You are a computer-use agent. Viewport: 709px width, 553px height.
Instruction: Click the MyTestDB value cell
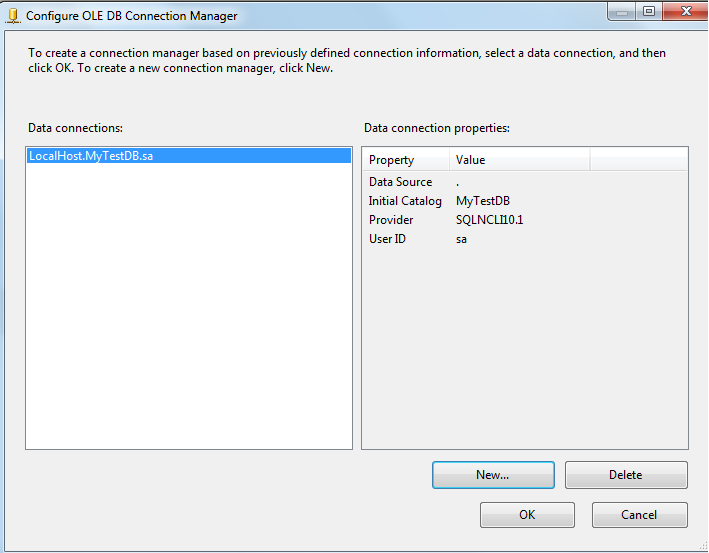tap(483, 201)
